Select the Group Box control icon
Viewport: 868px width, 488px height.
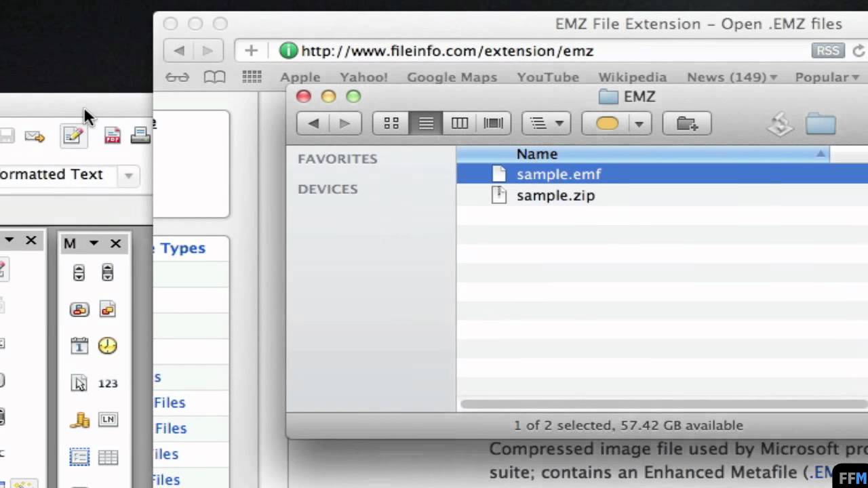pyautogui.click(x=79, y=457)
